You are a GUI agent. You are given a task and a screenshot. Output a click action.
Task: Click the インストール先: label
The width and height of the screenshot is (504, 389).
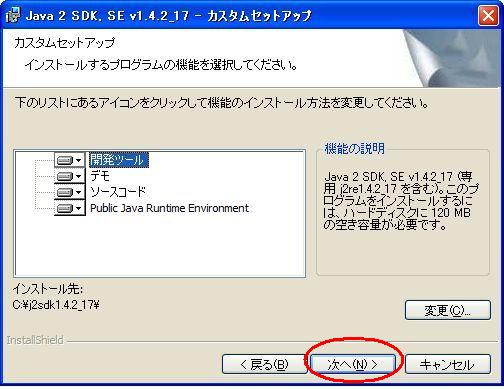pyautogui.click(x=48, y=289)
